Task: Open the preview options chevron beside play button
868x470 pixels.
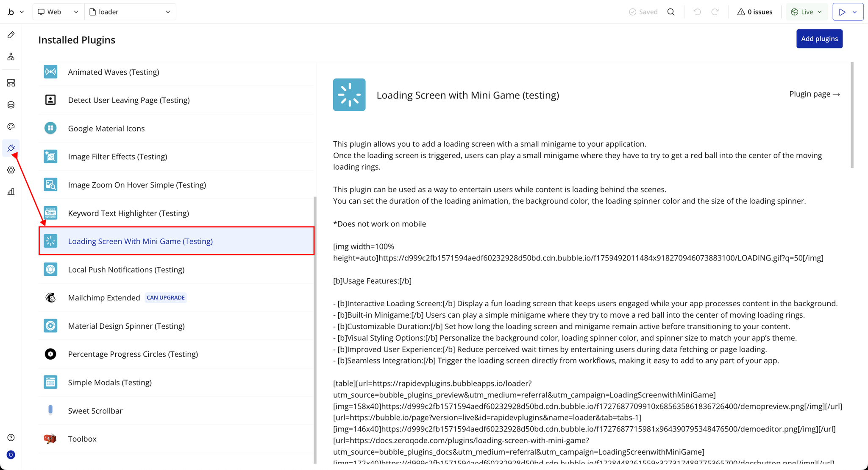Action: click(855, 12)
